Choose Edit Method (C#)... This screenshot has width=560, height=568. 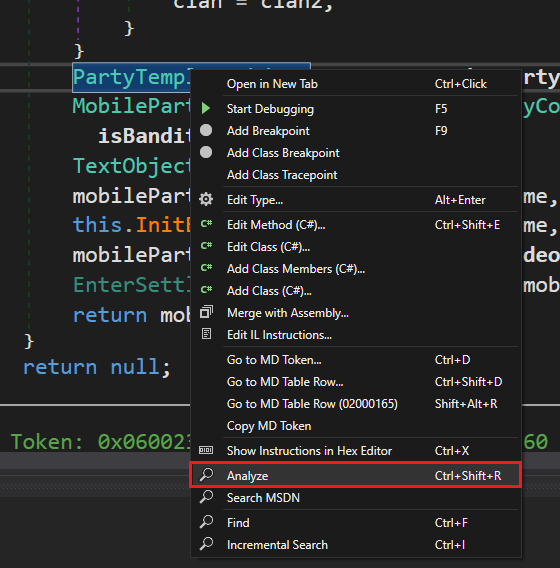pyautogui.click(x=356, y=225)
